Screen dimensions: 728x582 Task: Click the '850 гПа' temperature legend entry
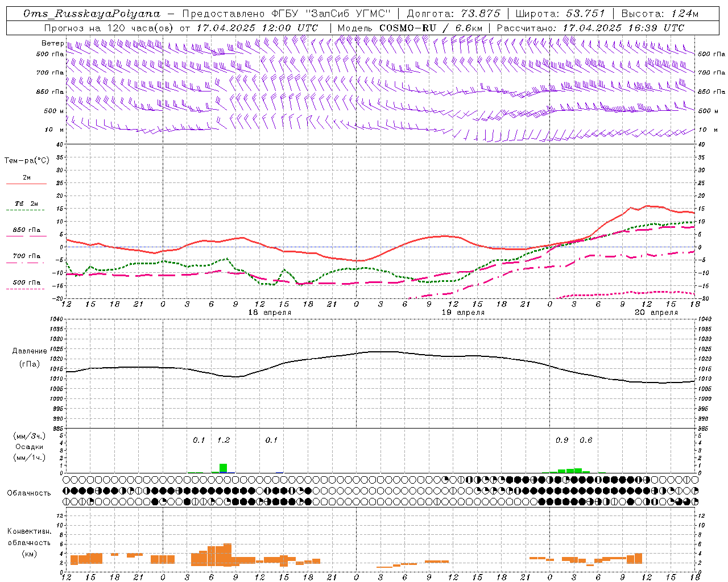tap(27, 230)
